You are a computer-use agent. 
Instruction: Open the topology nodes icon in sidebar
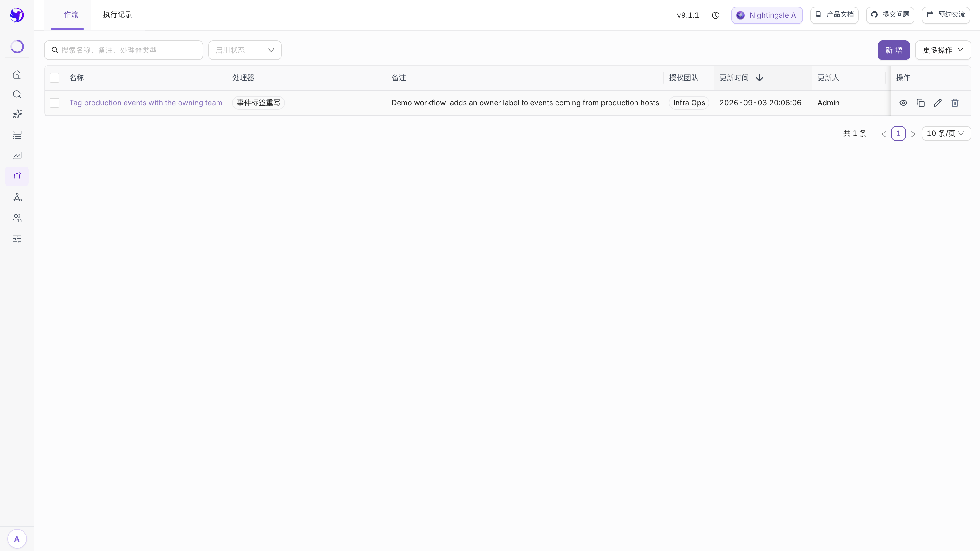coord(17,197)
